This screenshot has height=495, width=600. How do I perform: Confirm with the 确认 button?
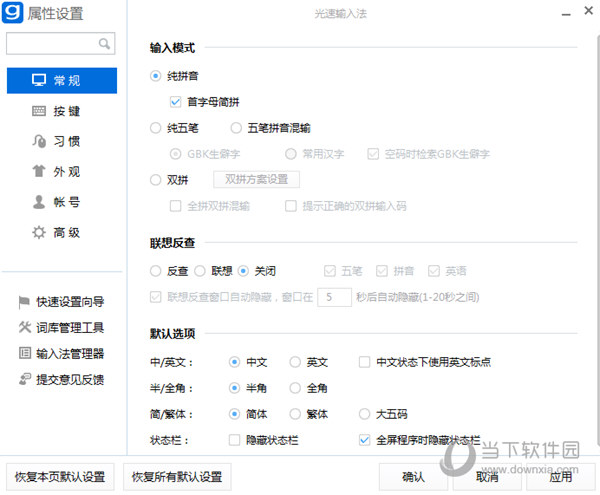pyautogui.click(x=413, y=477)
